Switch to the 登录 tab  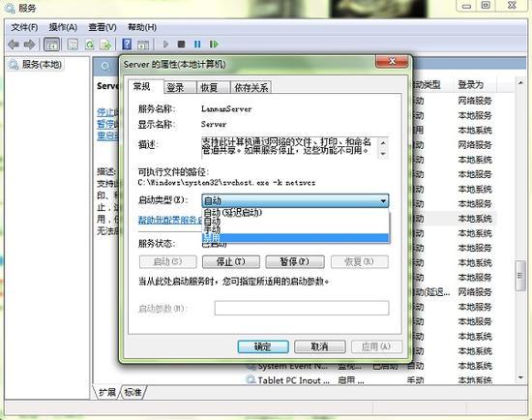tap(175, 88)
